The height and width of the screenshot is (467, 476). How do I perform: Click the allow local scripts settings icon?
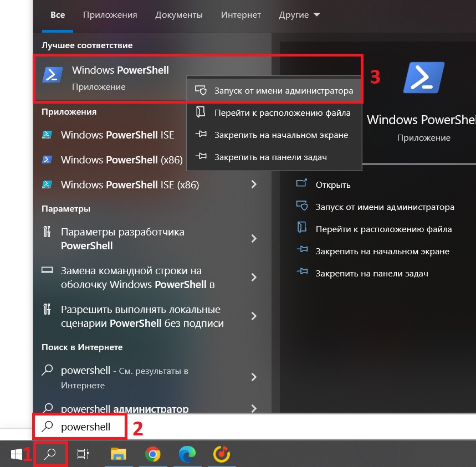[47, 309]
